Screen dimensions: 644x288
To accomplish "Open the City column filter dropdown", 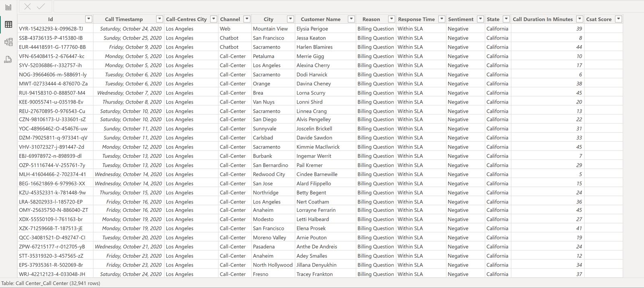I will point(290,19).
